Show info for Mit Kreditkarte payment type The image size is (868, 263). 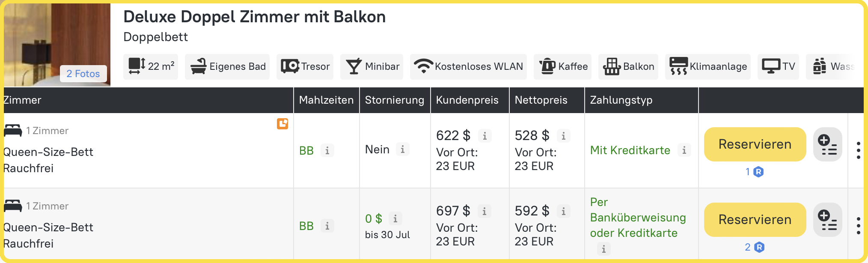click(684, 150)
